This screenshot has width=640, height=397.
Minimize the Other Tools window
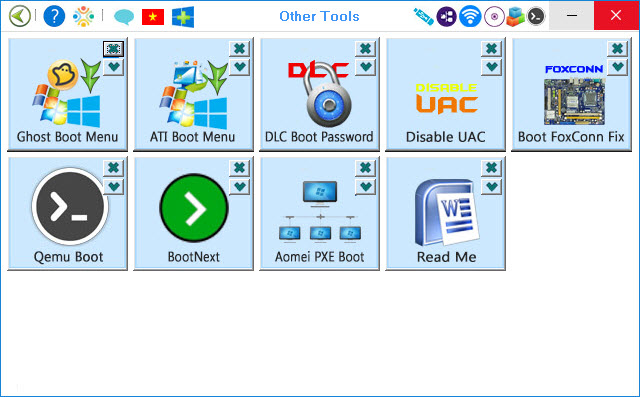tap(571, 16)
